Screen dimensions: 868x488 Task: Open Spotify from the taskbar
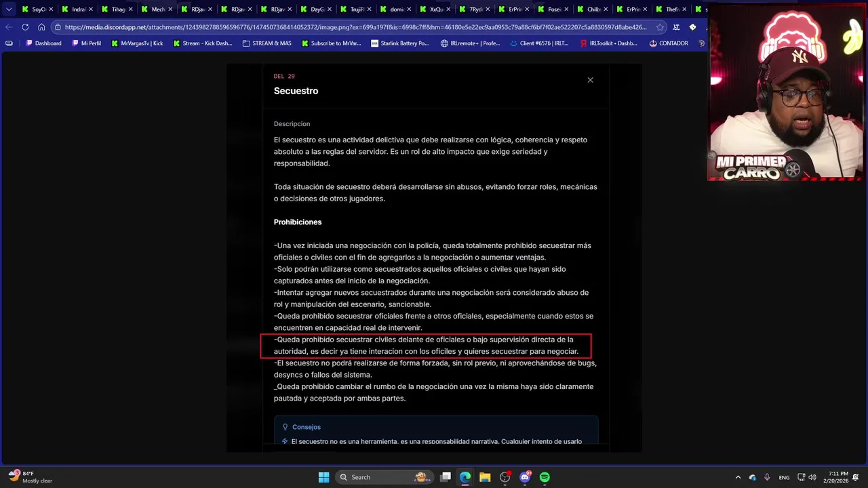(545, 477)
